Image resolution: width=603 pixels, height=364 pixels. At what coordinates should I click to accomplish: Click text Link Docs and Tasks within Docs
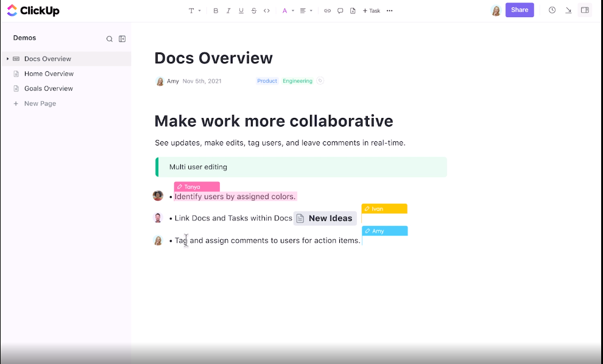click(233, 218)
